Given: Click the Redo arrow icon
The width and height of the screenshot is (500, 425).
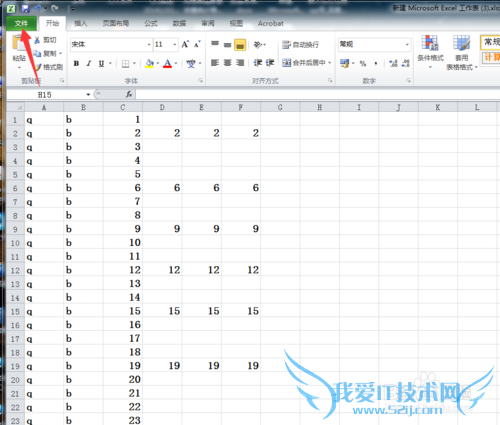Looking at the screenshot, I should pyautogui.click(x=55, y=9).
